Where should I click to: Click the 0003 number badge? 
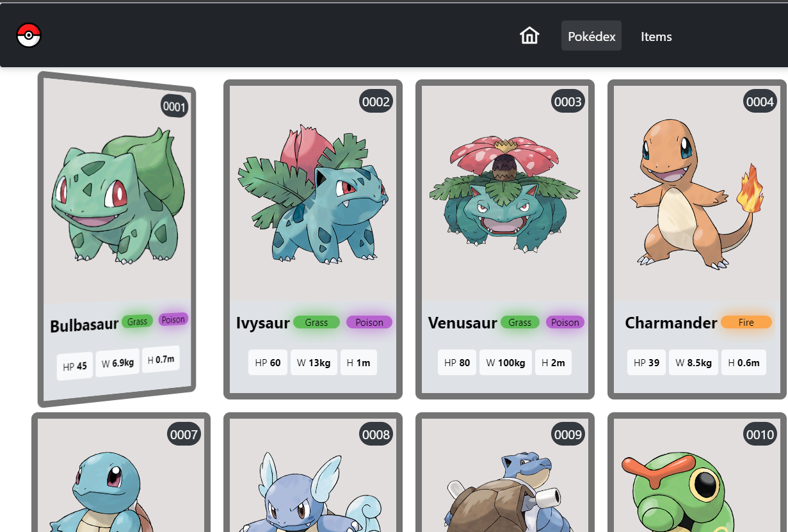[x=568, y=101]
